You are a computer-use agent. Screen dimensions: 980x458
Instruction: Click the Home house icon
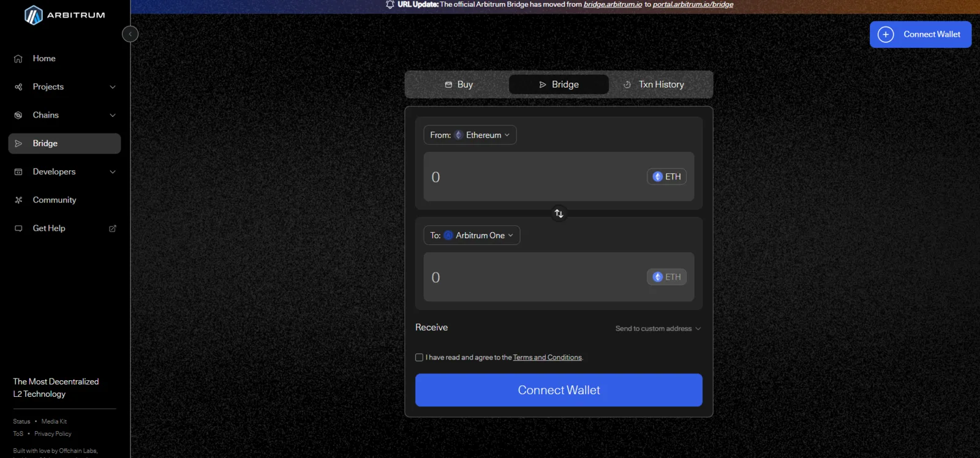coord(18,59)
